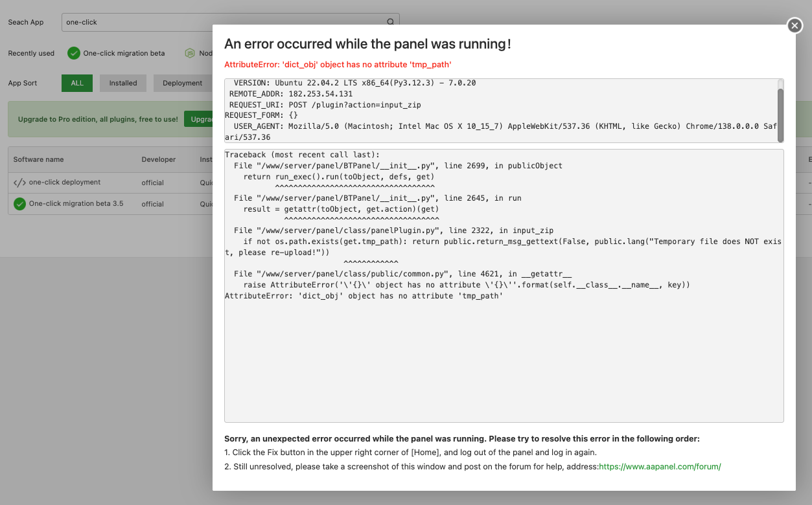The image size is (812, 505).
Task: Click the code brackets icon for one-click deployment
Action: tap(19, 183)
